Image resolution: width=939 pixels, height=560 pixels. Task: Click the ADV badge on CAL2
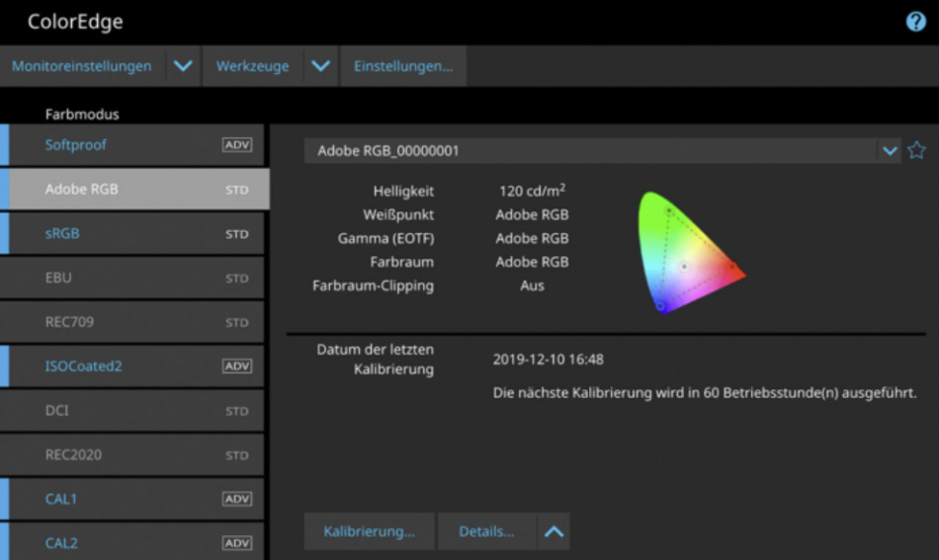pyautogui.click(x=237, y=543)
